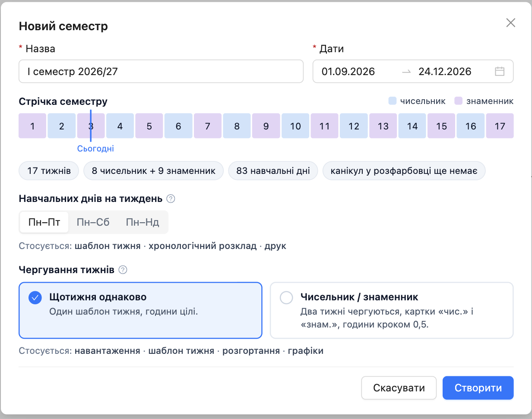Click week 16 in the semester strip

click(471, 126)
